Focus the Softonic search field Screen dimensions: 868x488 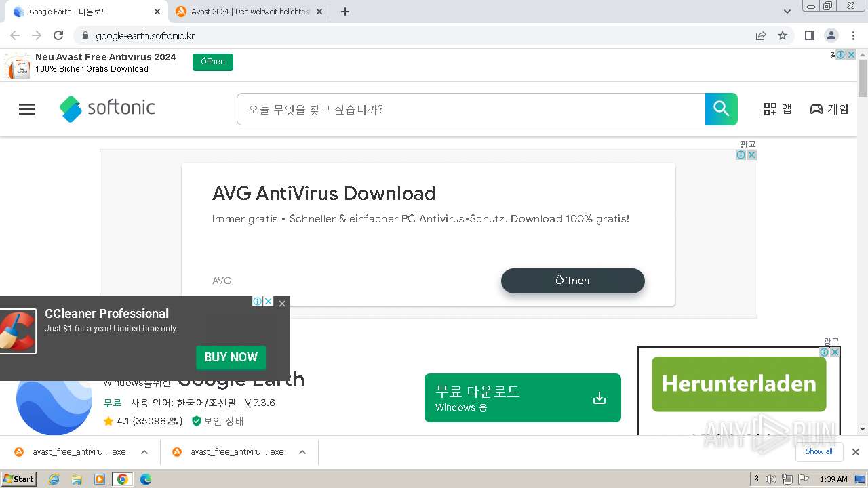click(471, 109)
